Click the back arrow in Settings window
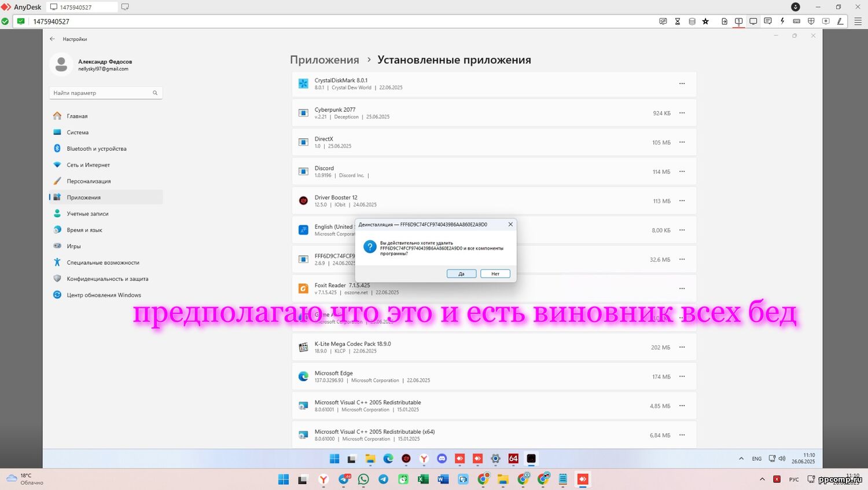This screenshot has width=868, height=490. pos(52,39)
